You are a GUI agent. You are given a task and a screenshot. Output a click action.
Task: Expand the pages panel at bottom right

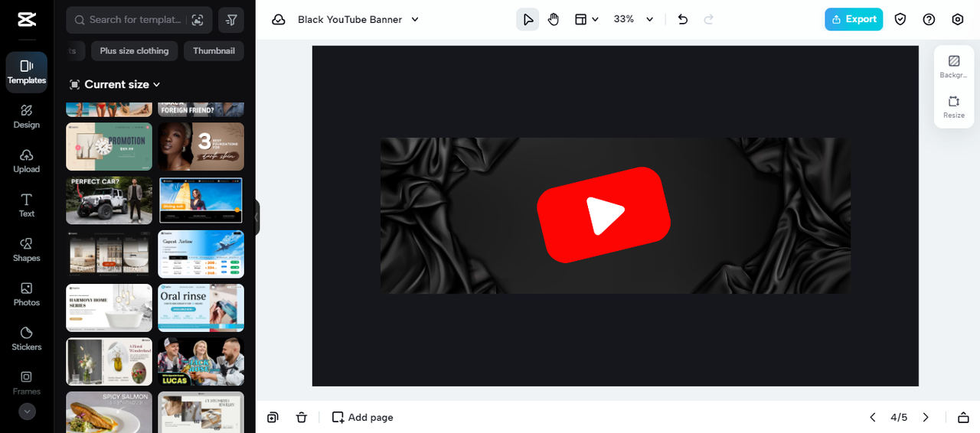[963, 417]
